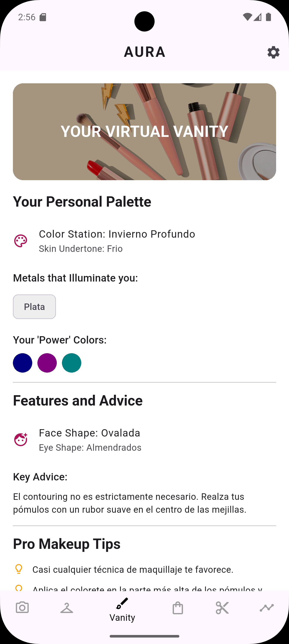The width and height of the screenshot is (289, 644).
Task: Tap the Face Shape Ovalada row
Action: [x=90, y=440]
